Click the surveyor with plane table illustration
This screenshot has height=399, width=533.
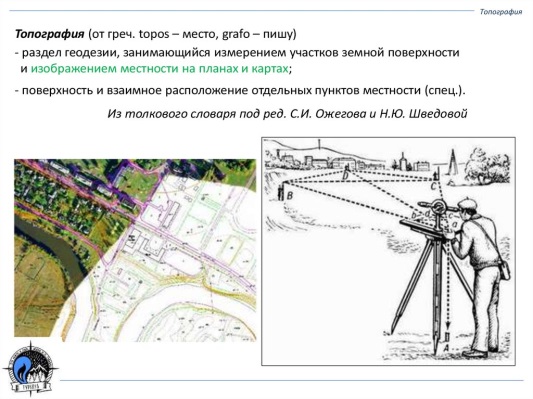click(388, 251)
